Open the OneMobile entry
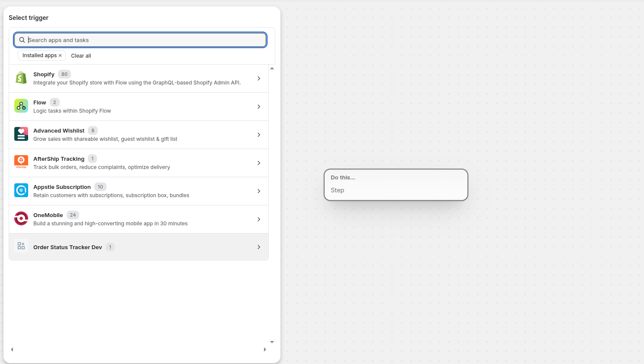Viewport: 644px width, 364px height. click(x=138, y=219)
